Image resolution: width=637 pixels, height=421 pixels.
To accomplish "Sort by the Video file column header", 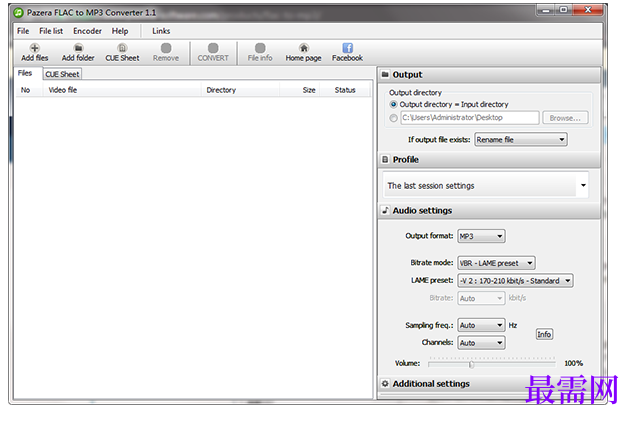I will [122, 90].
